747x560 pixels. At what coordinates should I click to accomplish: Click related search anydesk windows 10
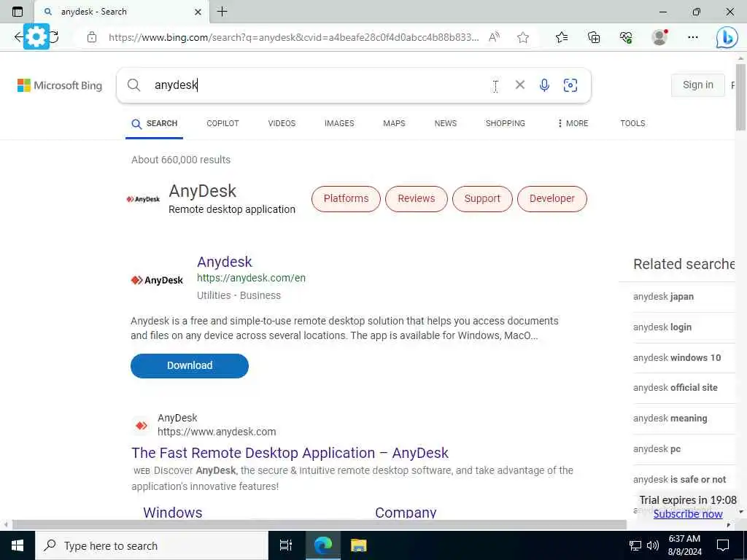coord(677,357)
